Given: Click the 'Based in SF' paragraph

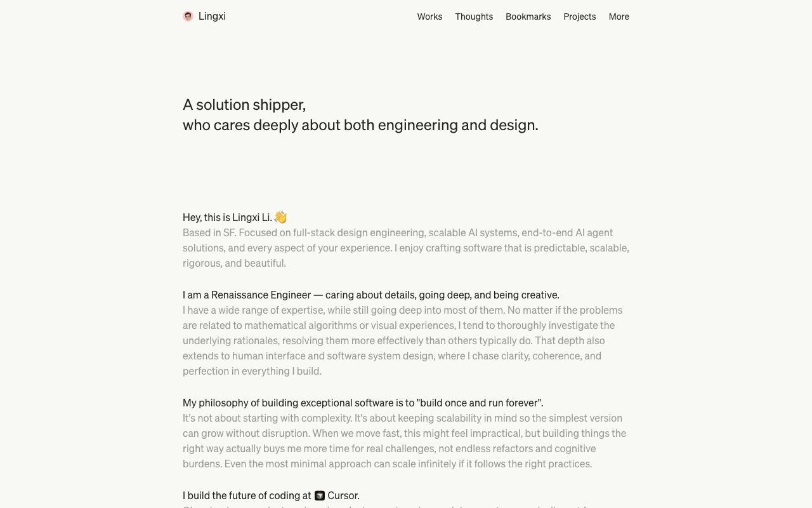Looking at the screenshot, I should (406, 248).
